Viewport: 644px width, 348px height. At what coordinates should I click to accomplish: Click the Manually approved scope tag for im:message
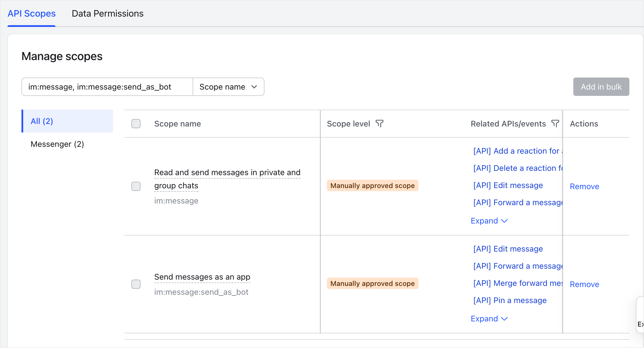tap(372, 185)
